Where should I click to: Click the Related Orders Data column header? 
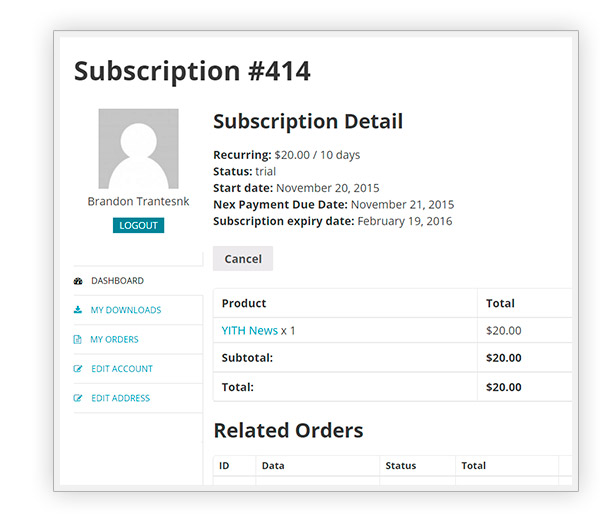273,466
